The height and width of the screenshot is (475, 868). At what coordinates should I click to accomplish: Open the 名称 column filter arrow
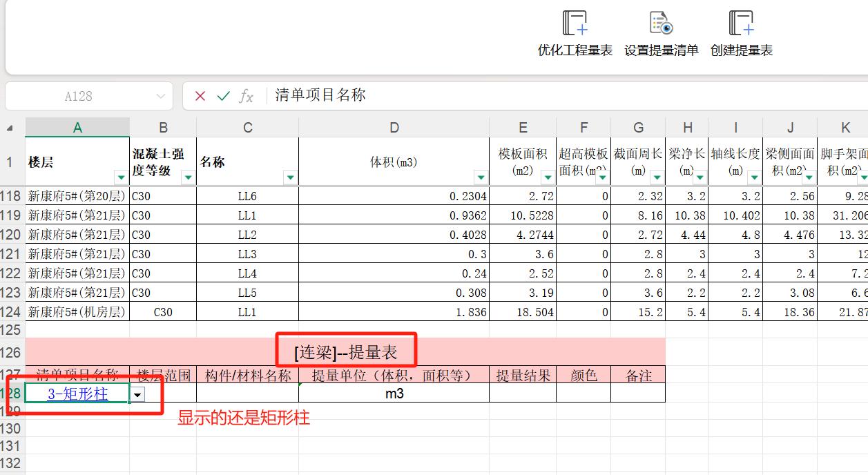point(290,178)
